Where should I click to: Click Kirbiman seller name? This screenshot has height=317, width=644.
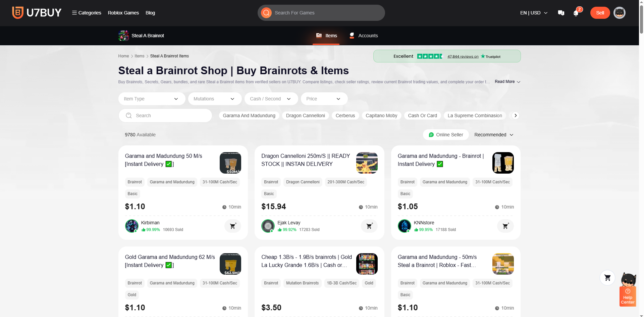pyautogui.click(x=150, y=223)
